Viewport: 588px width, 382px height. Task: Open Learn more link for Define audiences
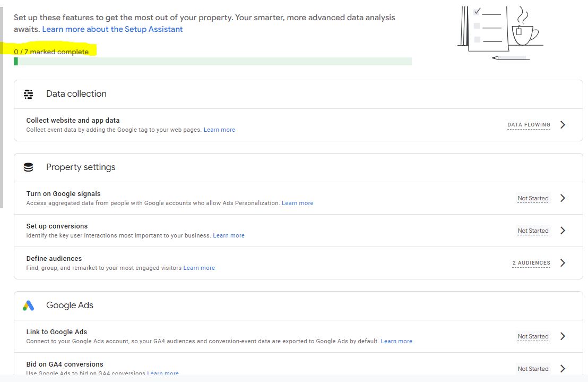199,268
